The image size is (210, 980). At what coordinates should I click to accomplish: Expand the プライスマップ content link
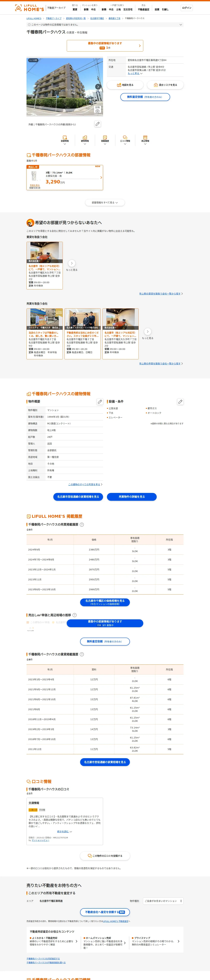point(156,941)
